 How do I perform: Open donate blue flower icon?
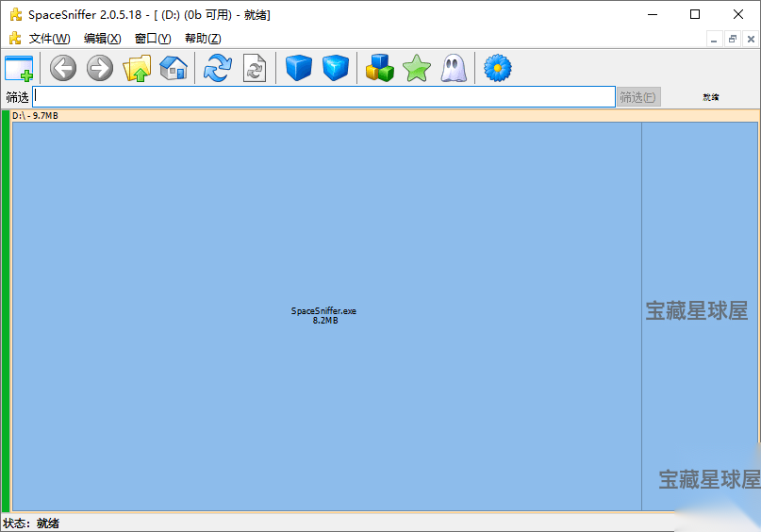point(498,68)
